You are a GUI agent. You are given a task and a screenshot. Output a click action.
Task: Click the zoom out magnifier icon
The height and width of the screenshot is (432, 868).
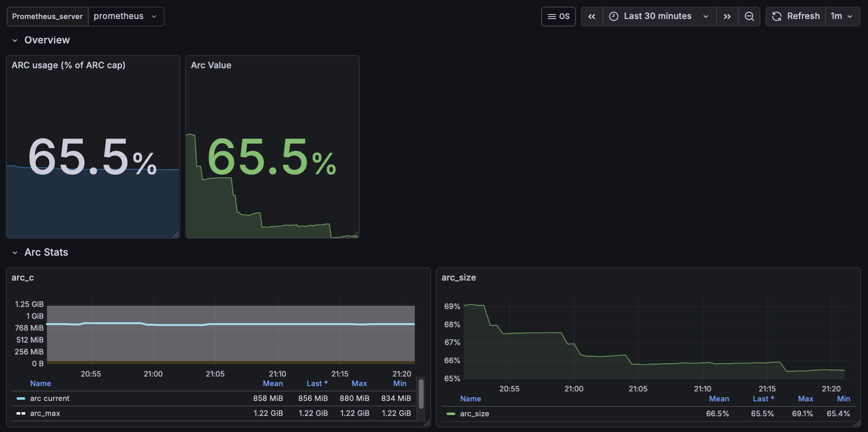pyautogui.click(x=749, y=16)
